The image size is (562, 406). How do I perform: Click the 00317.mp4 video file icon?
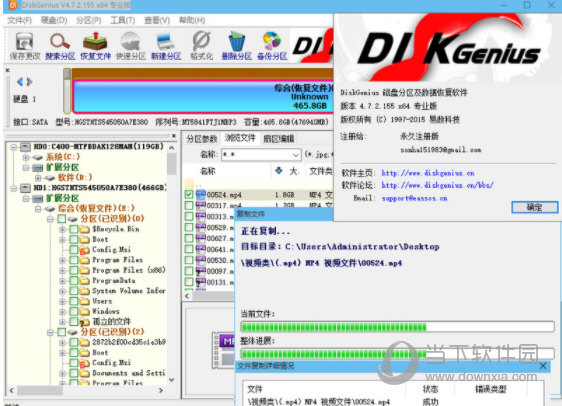pyautogui.click(x=200, y=205)
